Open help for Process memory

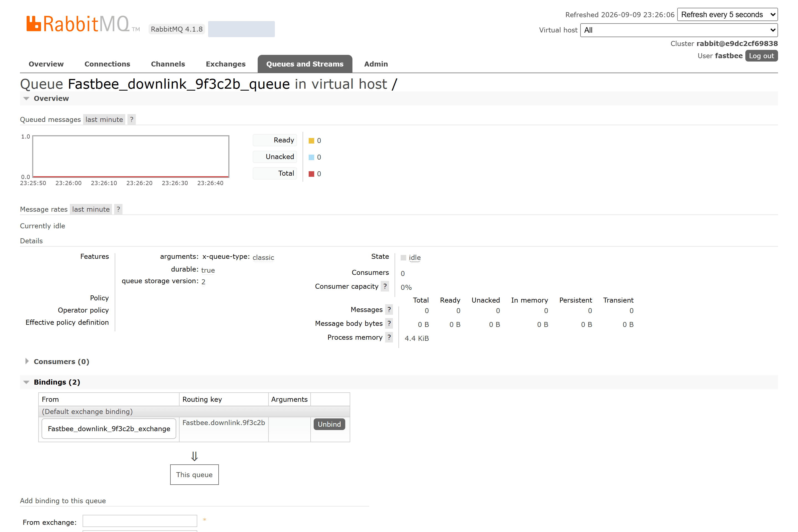(389, 337)
